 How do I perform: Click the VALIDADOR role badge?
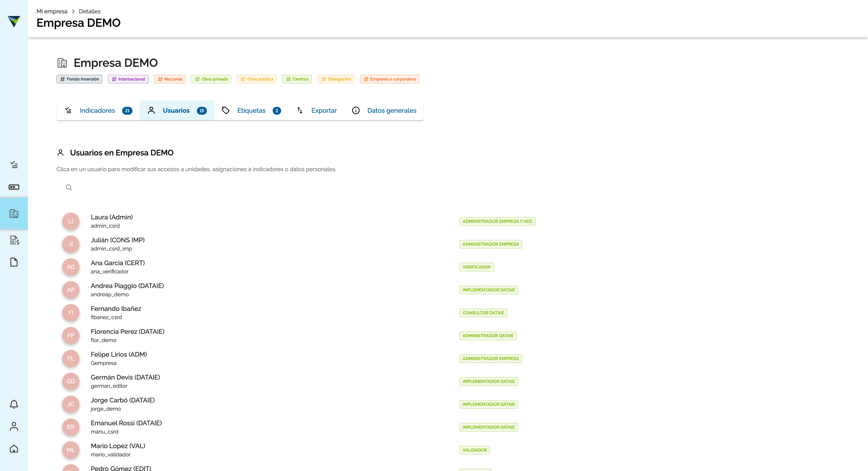(x=474, y=450)
